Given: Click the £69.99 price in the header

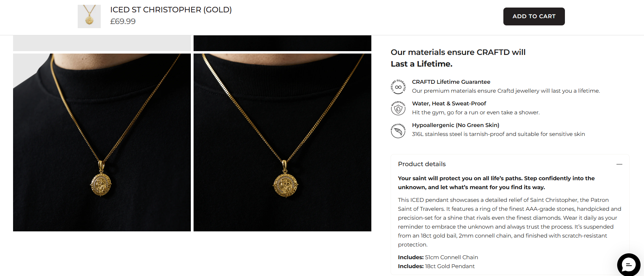Looking at the screenshot, I should 123,21.
